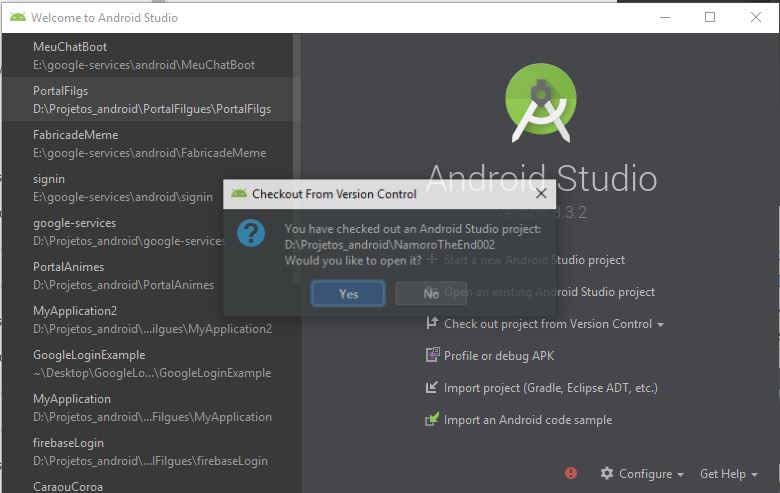Open version control dropdown arrow
780x493 pixels.
[x=661, y=325]
